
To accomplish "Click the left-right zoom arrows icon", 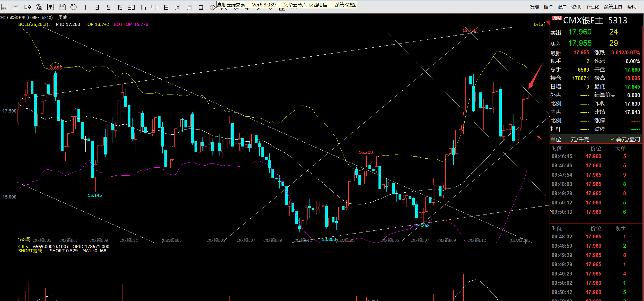I will 212,7.
